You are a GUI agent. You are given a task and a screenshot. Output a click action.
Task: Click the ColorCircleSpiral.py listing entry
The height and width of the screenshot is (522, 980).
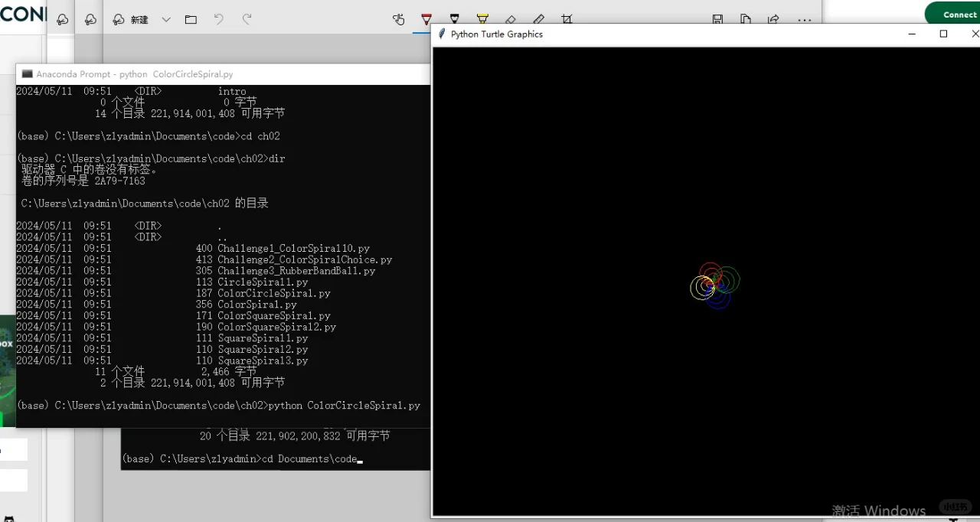coord(274,293)
